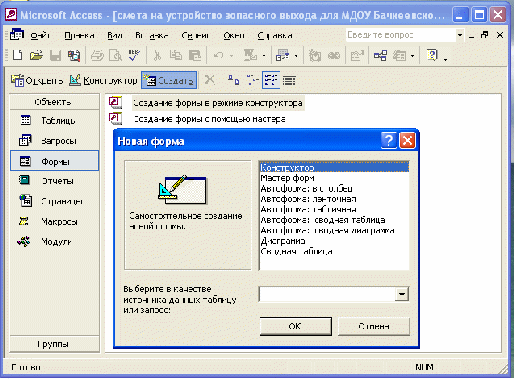This screenshot has height=379, width=515.
Task: Select 'Автоформа: сводная таблица' in the list
Action: coord(334,220)
